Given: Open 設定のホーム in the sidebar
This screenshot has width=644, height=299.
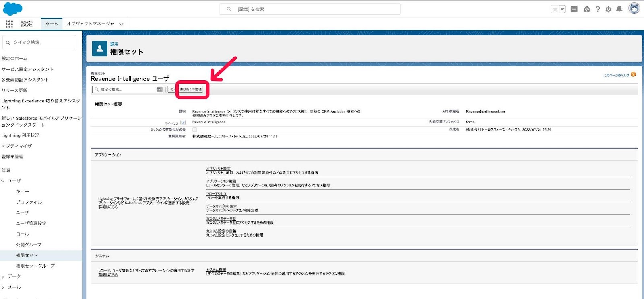Looking at the screenshot, I should point(14,59).
